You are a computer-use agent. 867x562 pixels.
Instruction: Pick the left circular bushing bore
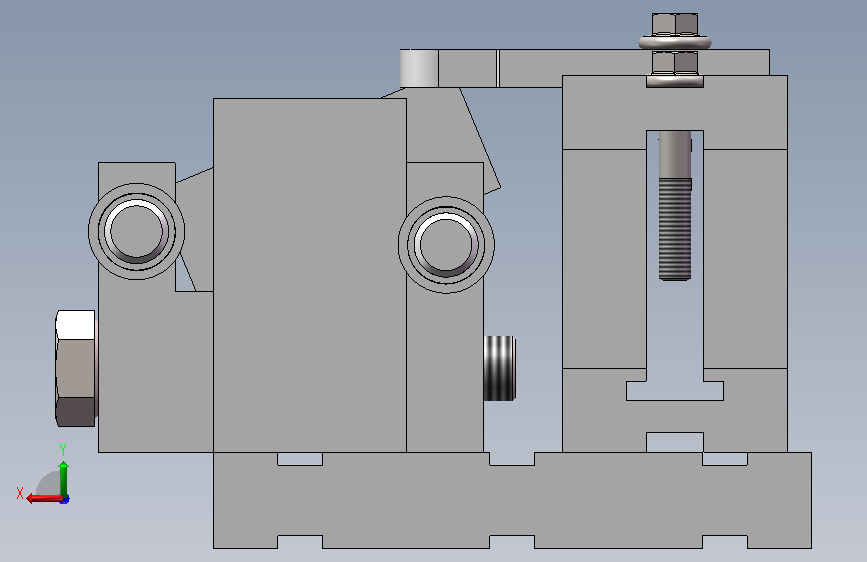[x=137, y=231]
